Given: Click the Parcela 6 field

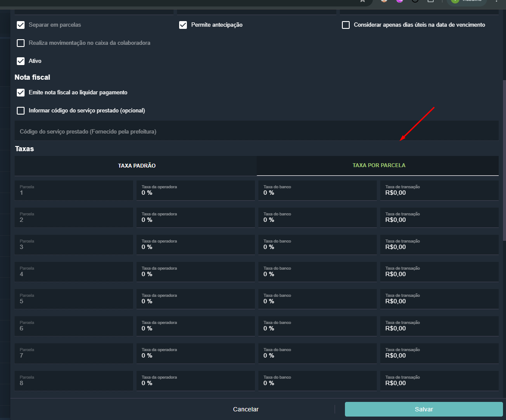Looking at the screenshot, I should point(74,326).
